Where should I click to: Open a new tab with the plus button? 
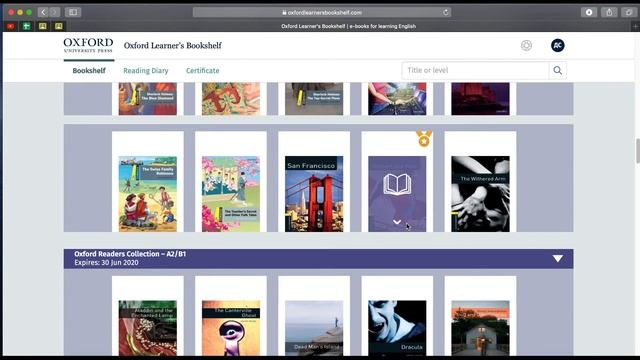pyautogui.click(x=635, y=26)
